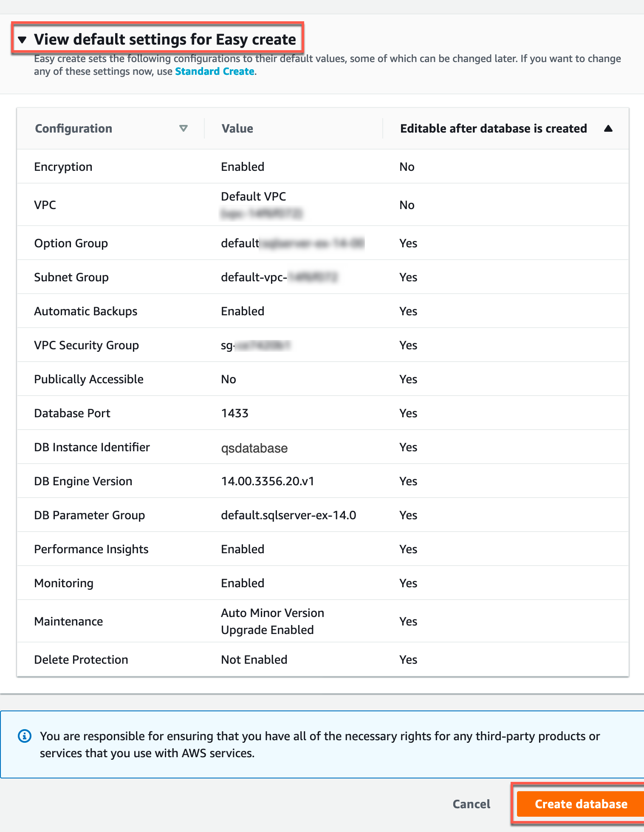Screen dimensions: 644x832
Task: Click the Auto Minor Version Upgrade value
Action: point(272,621)
